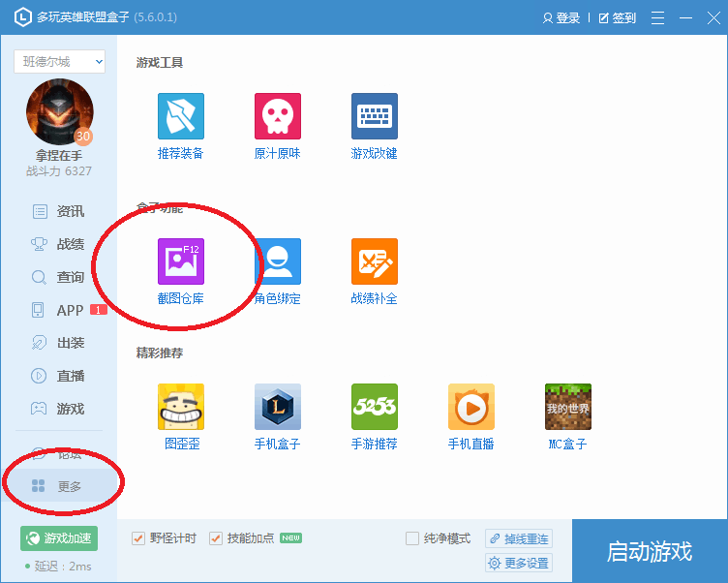728x583 pixels.
Task: Close the 多玩英雄联盟盒子 window
Action: pyautogui.click(x=713, y=17)
